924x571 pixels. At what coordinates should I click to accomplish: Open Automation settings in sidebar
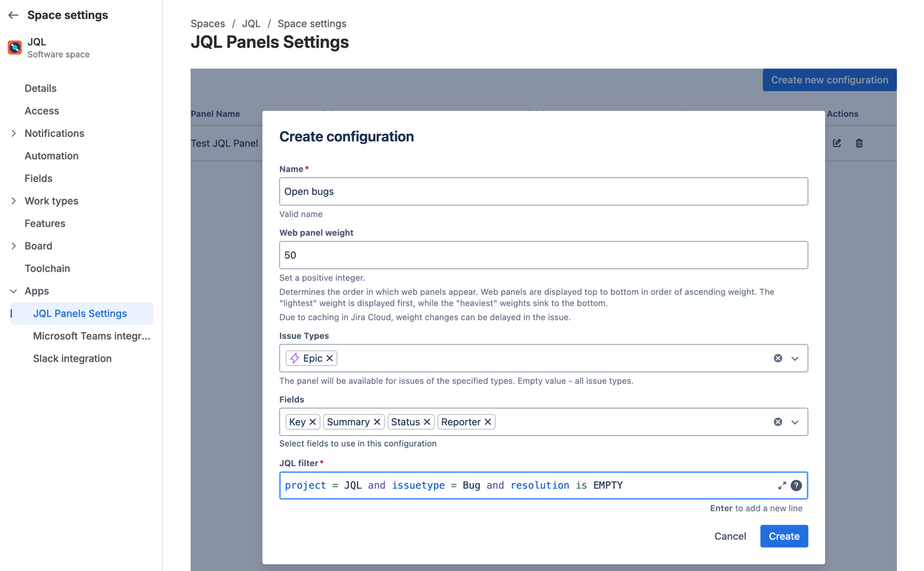click(x=51, y=156)
